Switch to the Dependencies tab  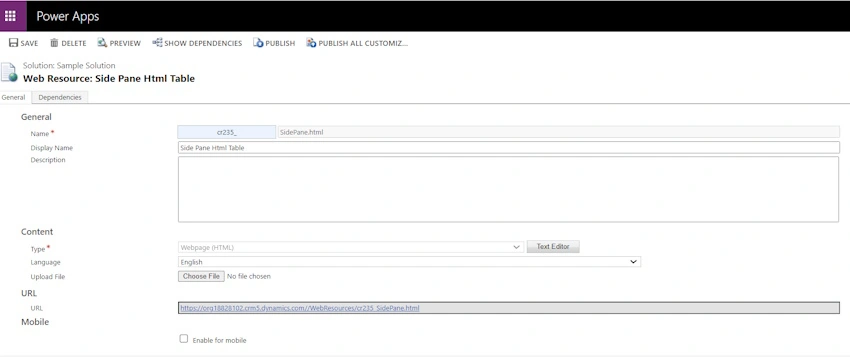point(60,98)
